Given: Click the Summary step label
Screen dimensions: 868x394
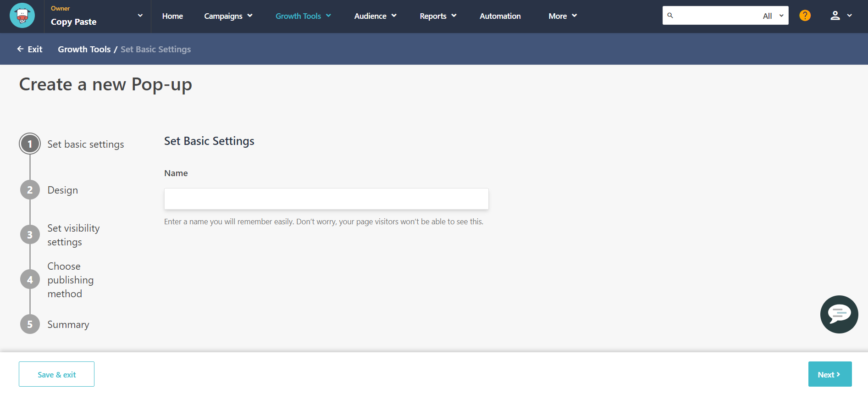Looking at the screenshot, I should coord(68,324).
